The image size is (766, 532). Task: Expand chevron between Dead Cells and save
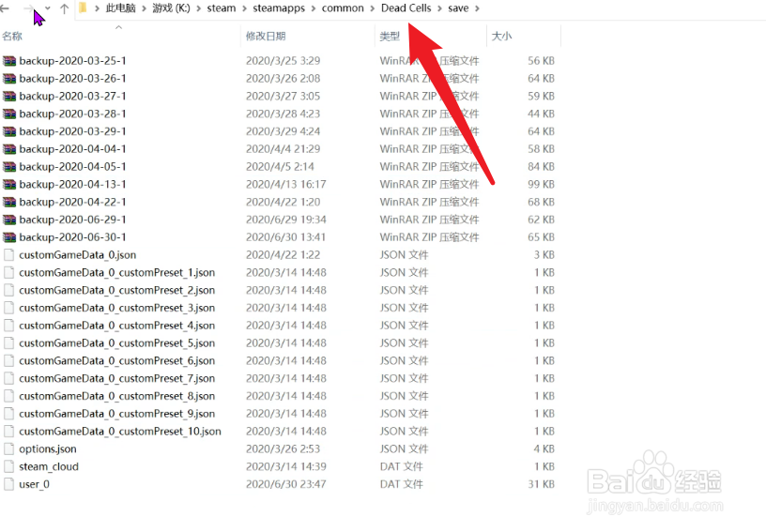(439, 8)
